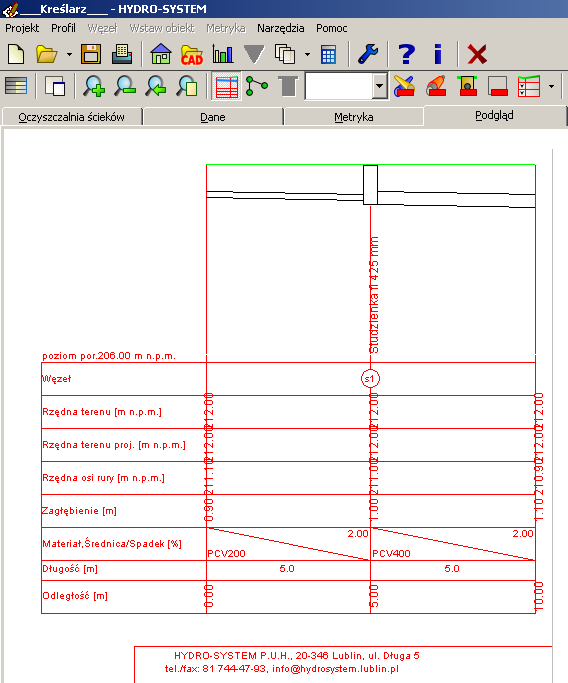568x683 pixels.
Task: Zoom out with the magnifier minus icon
Action: 125,86
